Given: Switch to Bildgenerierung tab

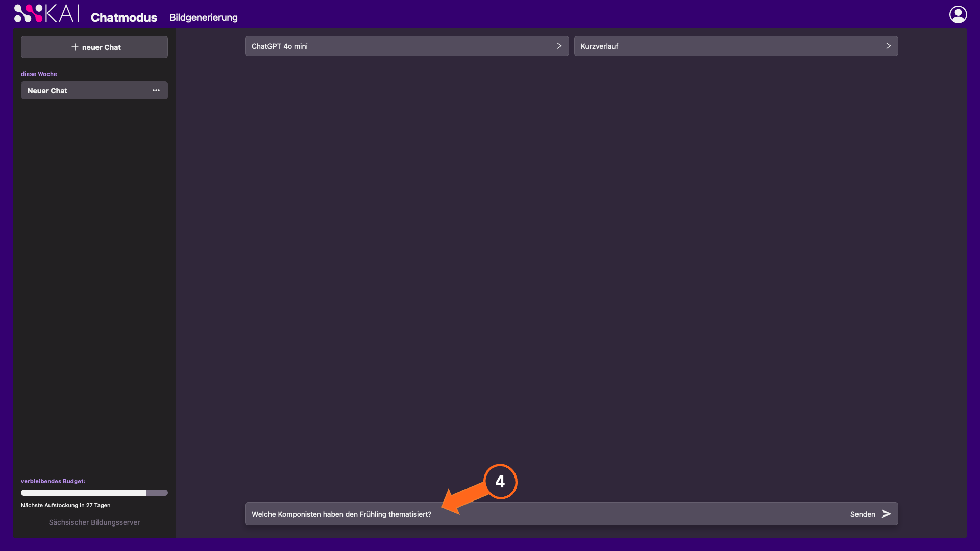Looking at the screenshot, I should coord(204,17).
